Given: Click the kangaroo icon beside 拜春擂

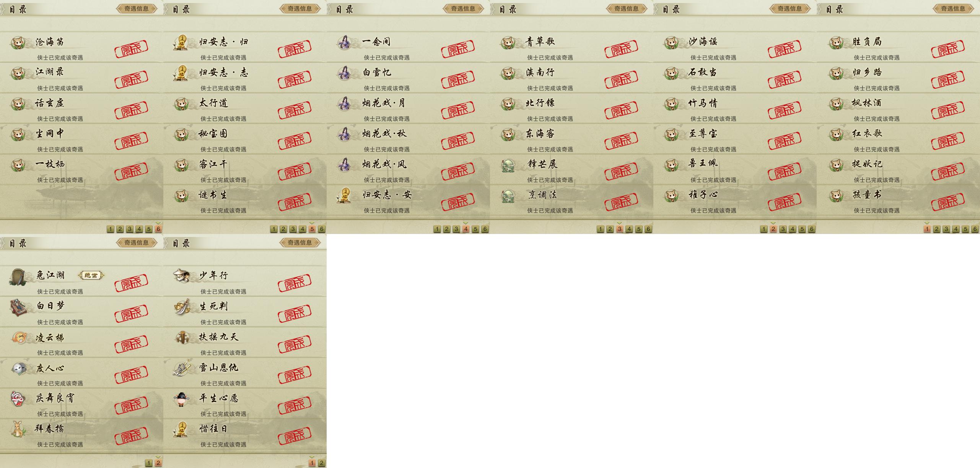Looking at the screenshot, I should pyautogui.click(x=18, y=429).
